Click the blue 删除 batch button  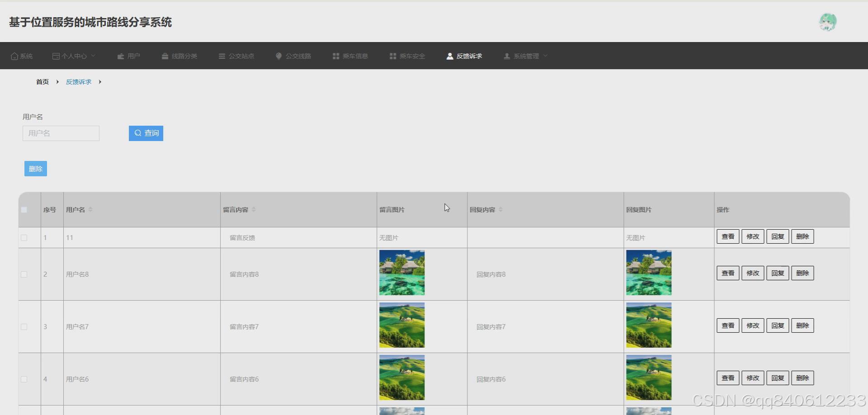click(x=36, y=169)
